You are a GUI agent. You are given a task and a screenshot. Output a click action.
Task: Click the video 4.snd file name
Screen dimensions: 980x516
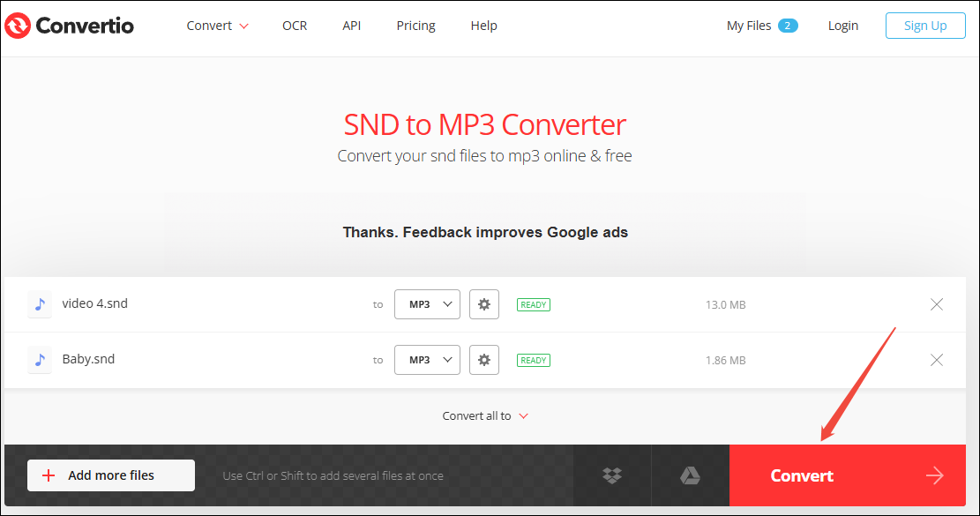[94, 303]
